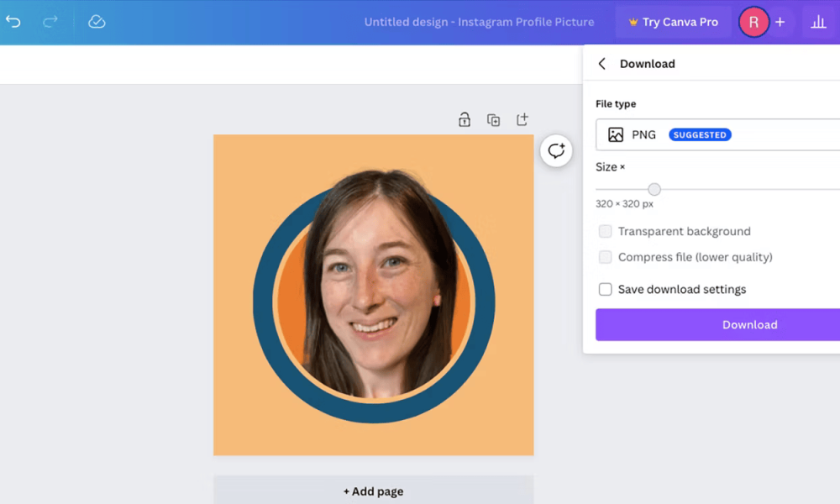The image size is (840, 504).
Task: Click the crown icon beside Try Canva Pro
Action: (x=633, y=22)
